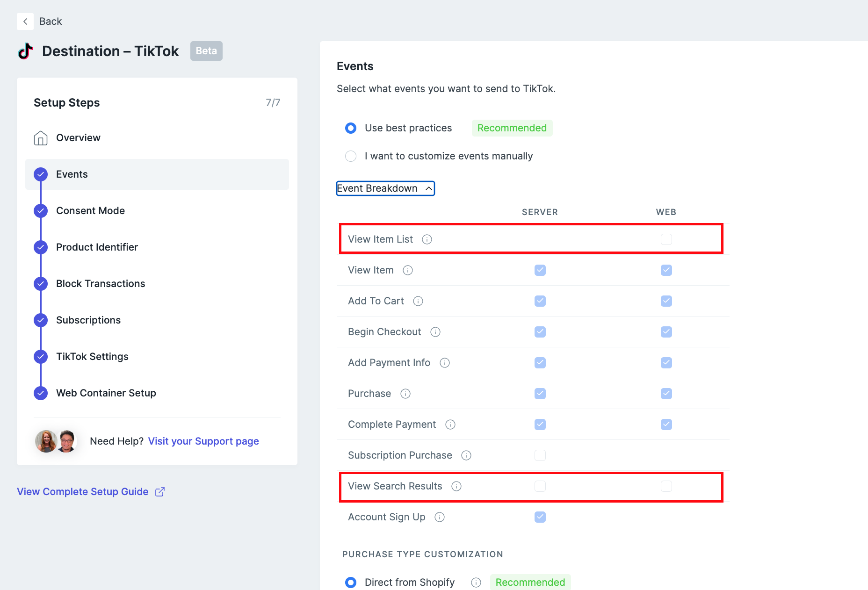Toggle View Item server checkbox

point(540,270)
